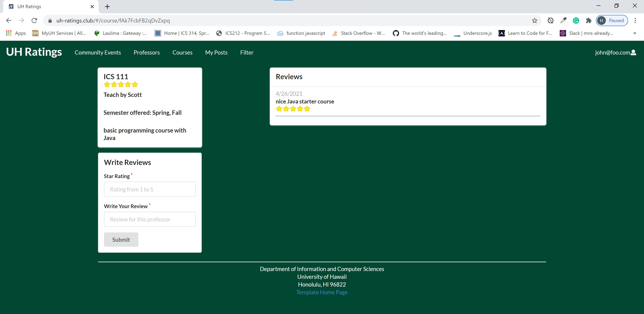Expand hidden bookmarks overflow chevron
The width and height of the screenshot is (644, 314).
coord(634,33)
